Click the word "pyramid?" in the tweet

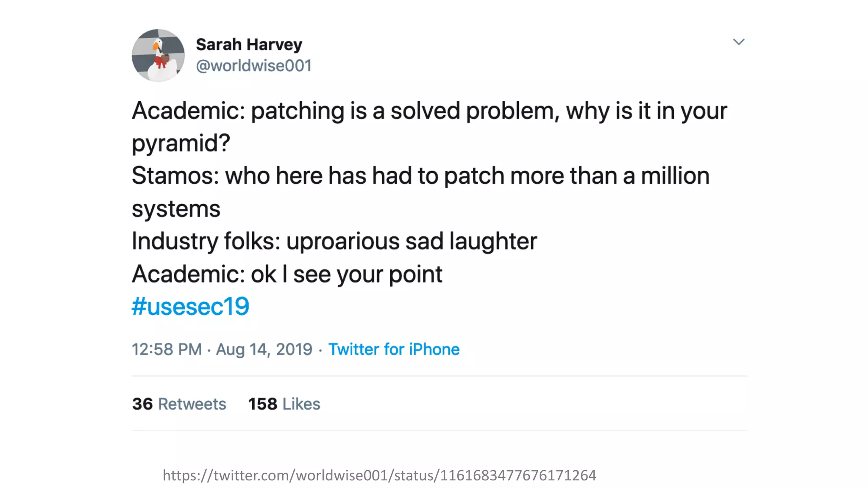tap(181, 143)
